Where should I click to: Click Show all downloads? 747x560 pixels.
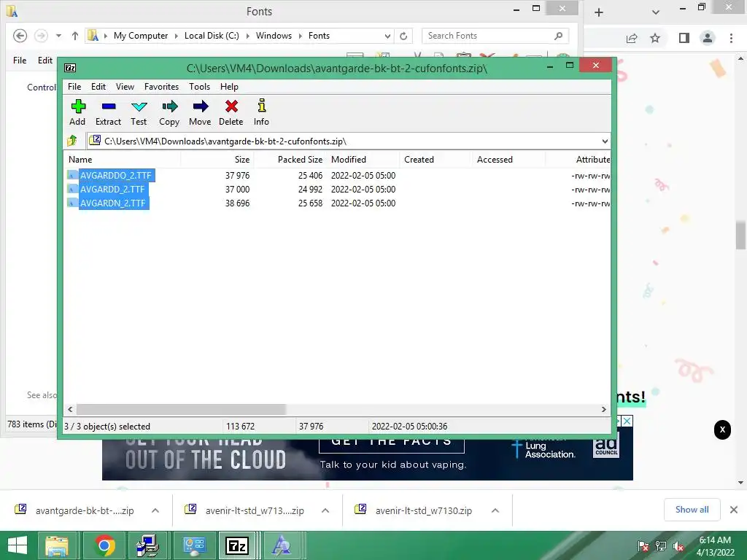pos(692,510)
